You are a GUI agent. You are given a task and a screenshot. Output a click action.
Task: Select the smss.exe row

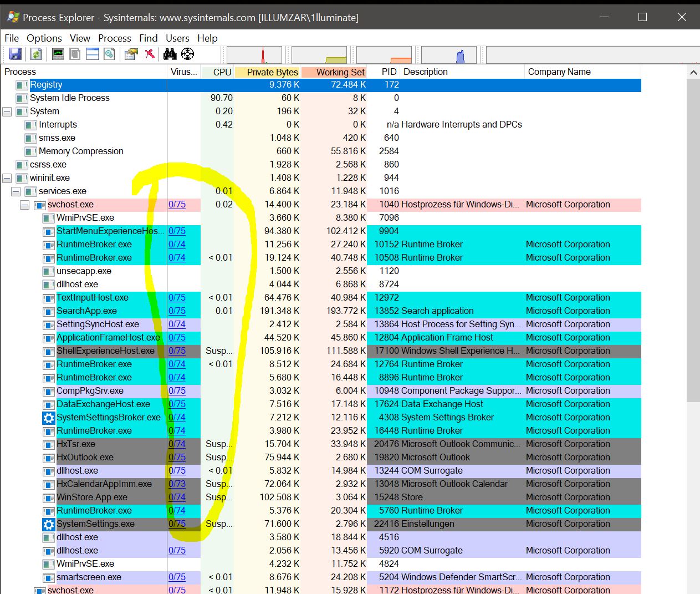pyautogui.click(x=321, y=138)
